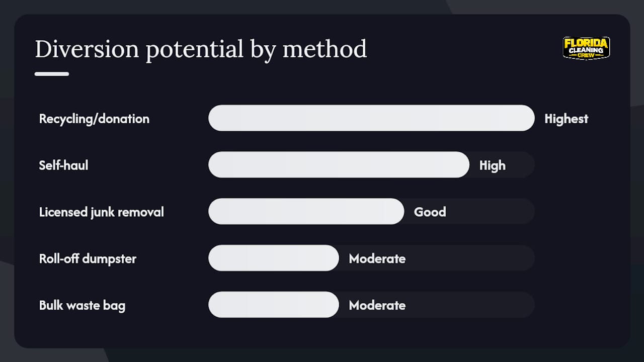Select the Roll-off dumpster label
This screenshot has height=362, width=644.
pos(88,258)
